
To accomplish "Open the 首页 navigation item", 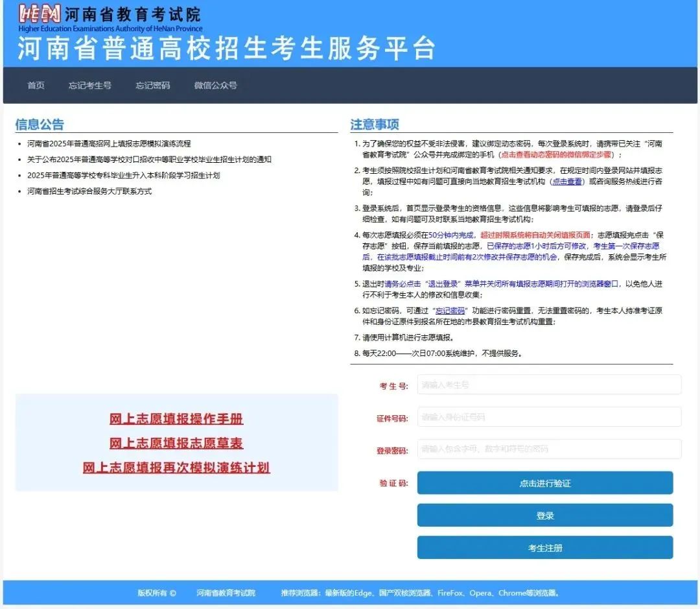I will (36, 86).
